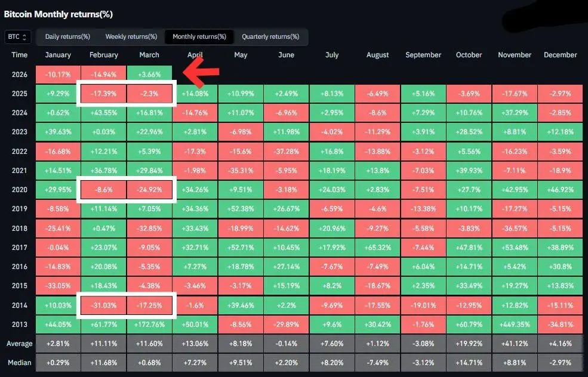Click the February column header

[x=103, y=55]
